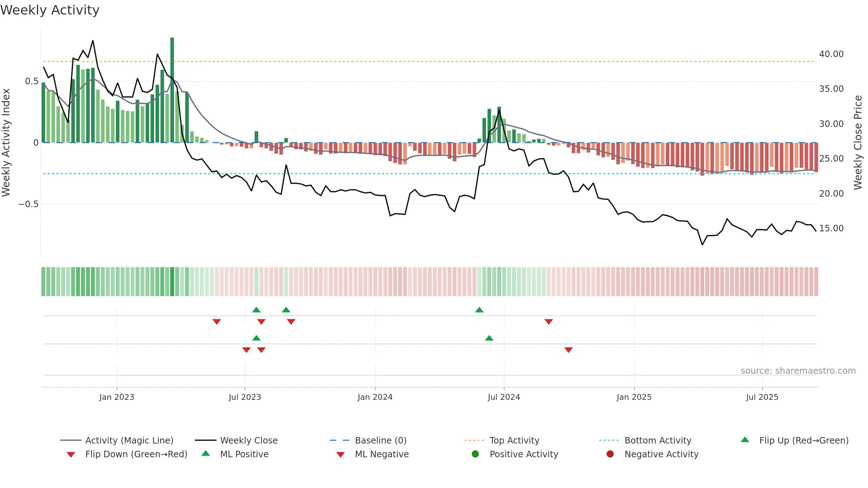Click the tallest dark green activity bar
Screen dimensions: 868x488
pyautogui.click(x=172, y=90)
